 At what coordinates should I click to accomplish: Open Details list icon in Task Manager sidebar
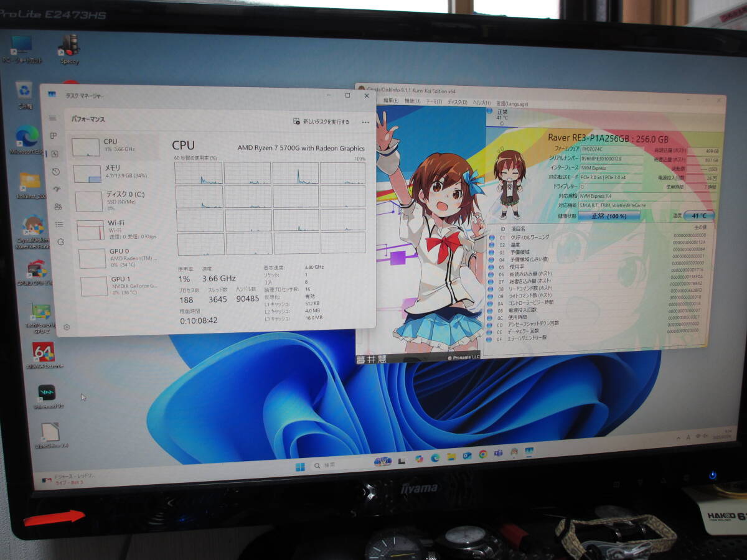coord(60,224)
